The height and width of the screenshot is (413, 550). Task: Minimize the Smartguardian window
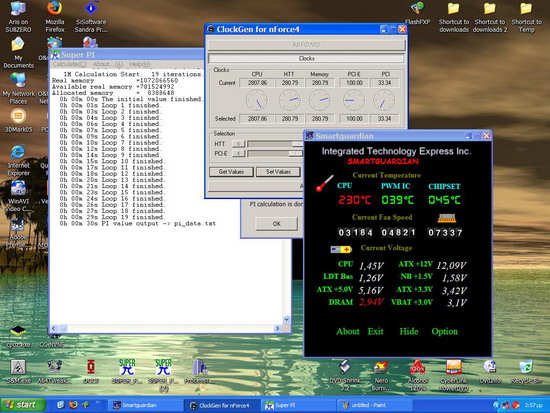coord(468,136)
